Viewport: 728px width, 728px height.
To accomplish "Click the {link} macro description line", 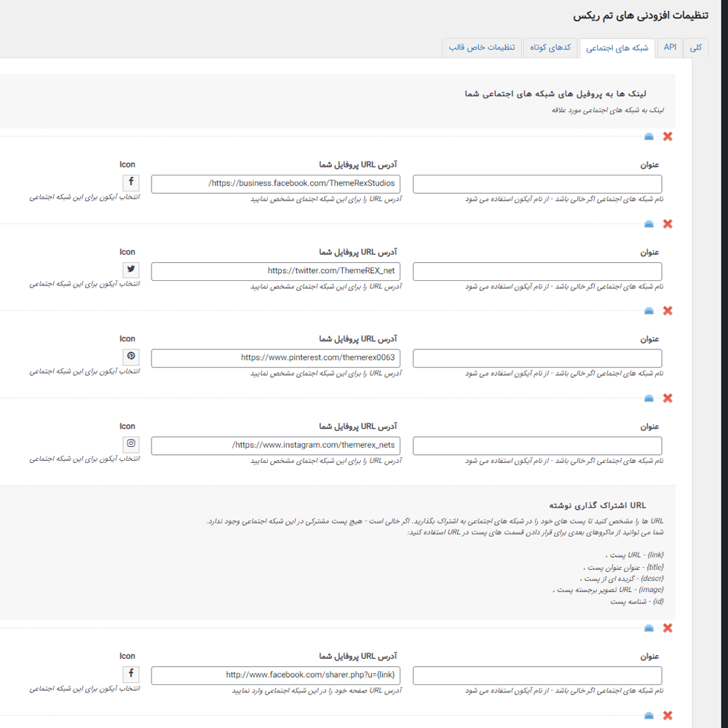I will click(x=635, y=555).
